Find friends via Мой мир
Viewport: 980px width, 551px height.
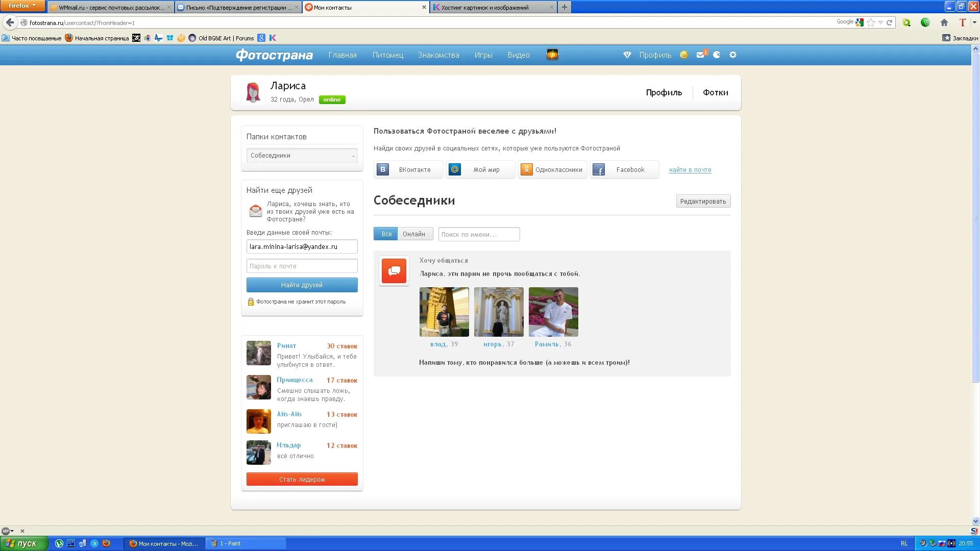480,170
